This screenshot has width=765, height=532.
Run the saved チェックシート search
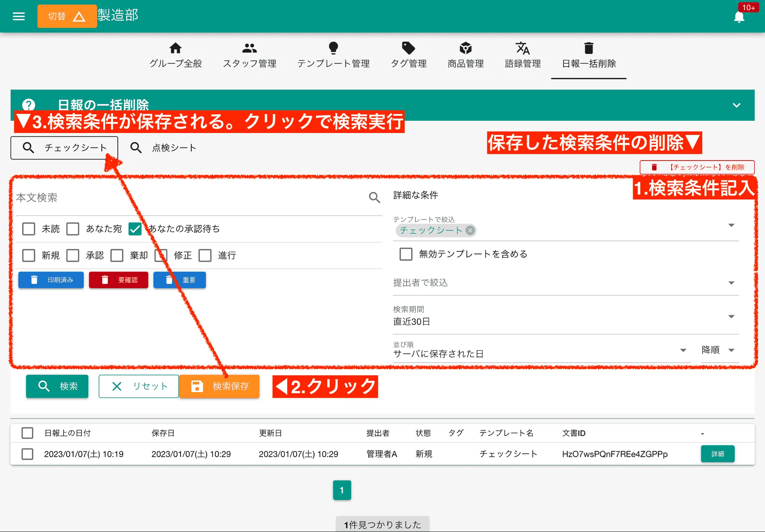[64, 148]
